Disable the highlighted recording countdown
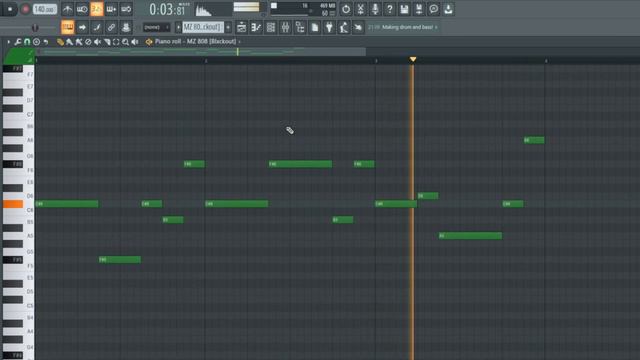Viewport: 640px width, 360px height. 97,9
